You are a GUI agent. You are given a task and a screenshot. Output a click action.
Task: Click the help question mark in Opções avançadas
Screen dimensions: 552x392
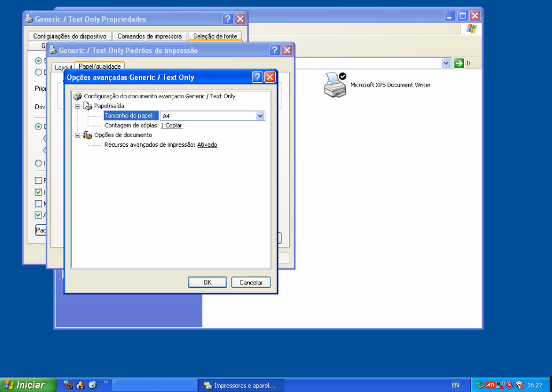pyautogui.click(x=258, y=77)
